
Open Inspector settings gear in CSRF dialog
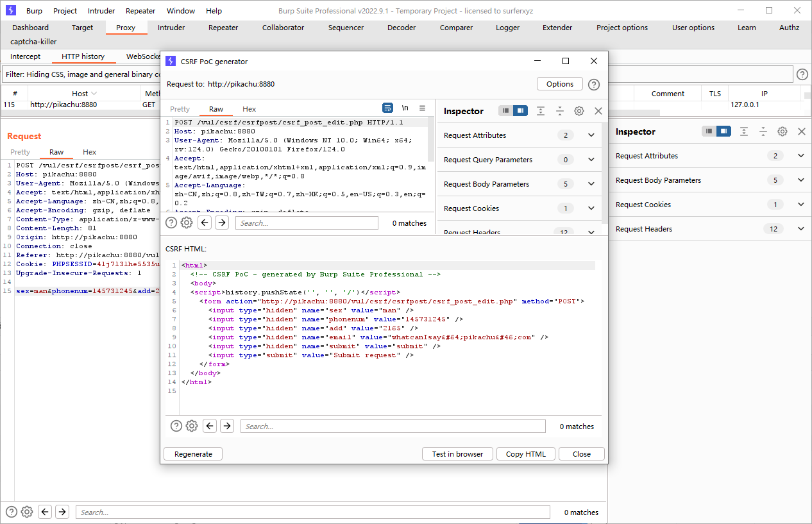pyautogui.click(x=579, y=111)
